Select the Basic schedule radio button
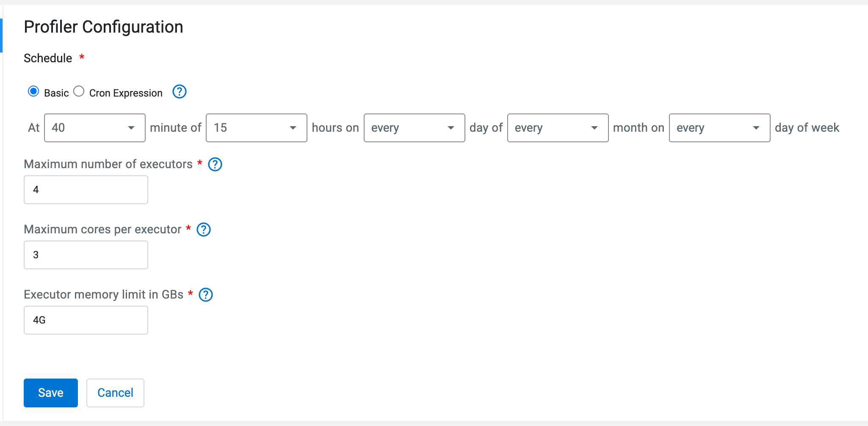 click(x=33, y=91)
